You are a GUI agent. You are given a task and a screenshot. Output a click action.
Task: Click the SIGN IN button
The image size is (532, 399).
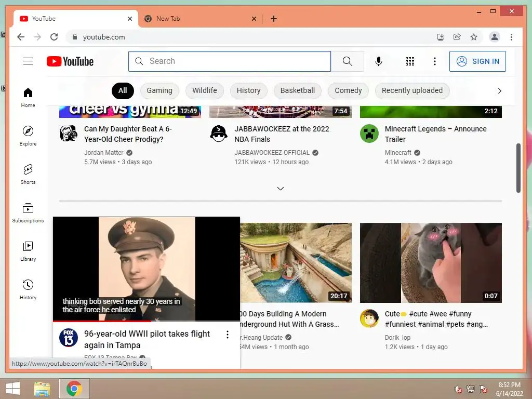point(477,61)
